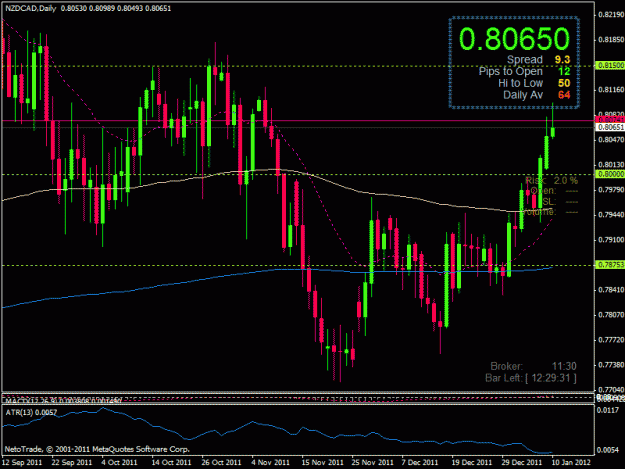Click 0.0117 on the ATR scale
The image size is (625, 469).
click(x=608, y=410)
